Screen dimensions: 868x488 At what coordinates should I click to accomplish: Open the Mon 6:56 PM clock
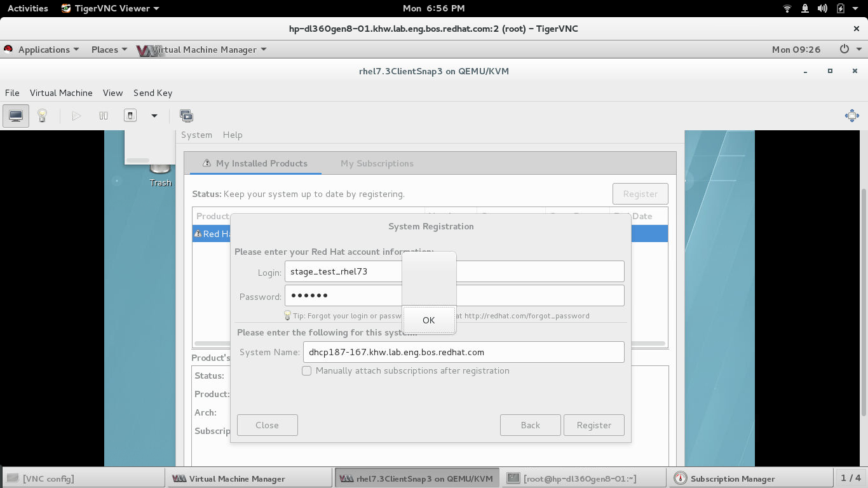point(434,8)
